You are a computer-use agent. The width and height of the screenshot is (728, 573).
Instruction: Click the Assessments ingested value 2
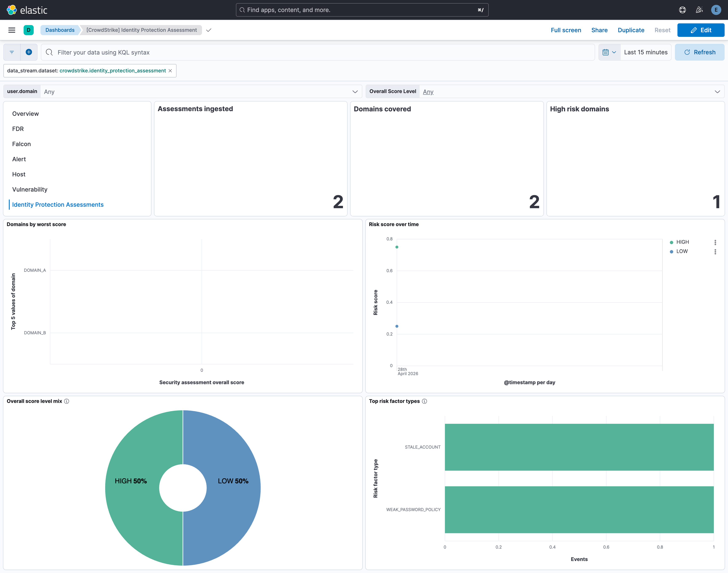click(338, 202)
